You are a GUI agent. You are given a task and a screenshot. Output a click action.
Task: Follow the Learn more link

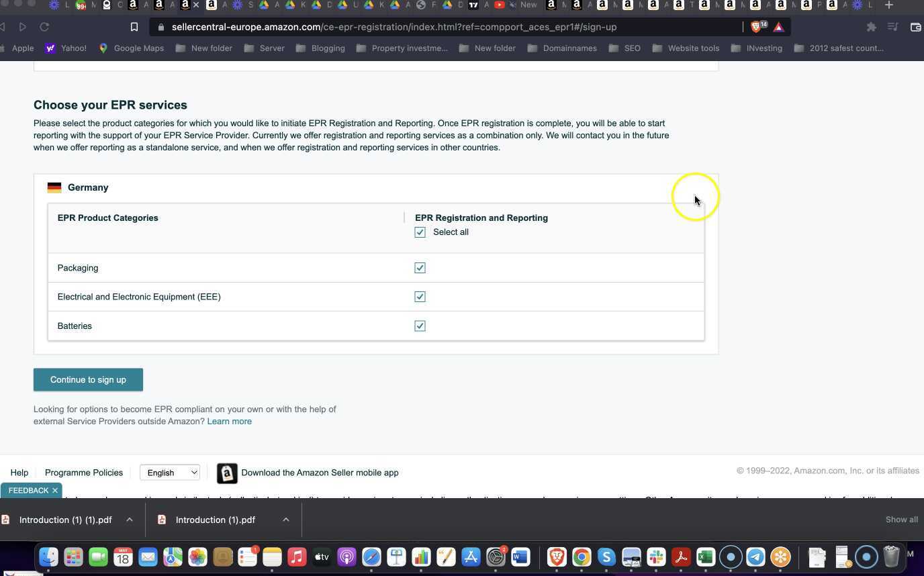[230, 422]
